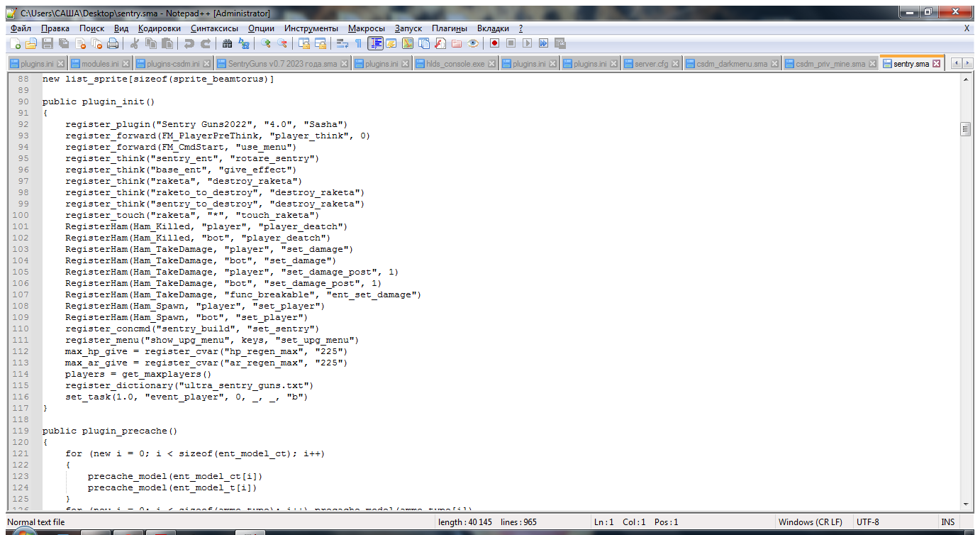Click the Play macro toolbar icon

click(527, 44)
